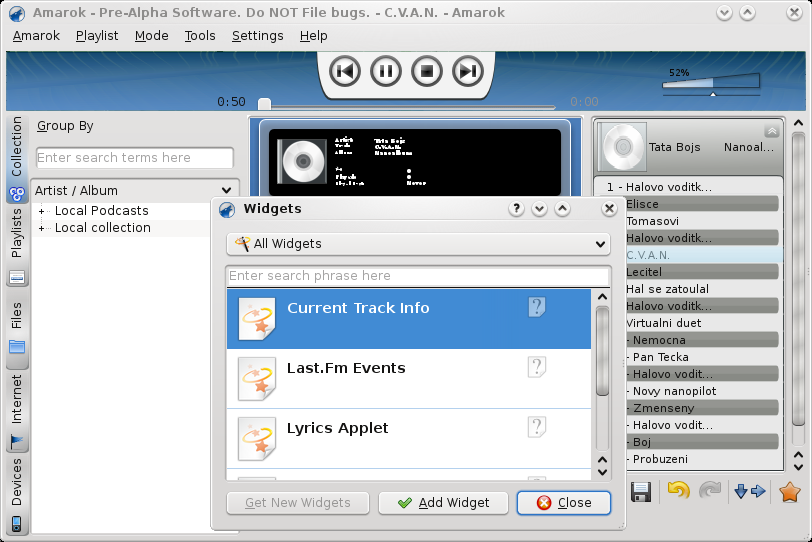The image size is (812, 542).
Task: Click the Tata Bojs album cover thumbnail
Action: (x=624, y=147)
